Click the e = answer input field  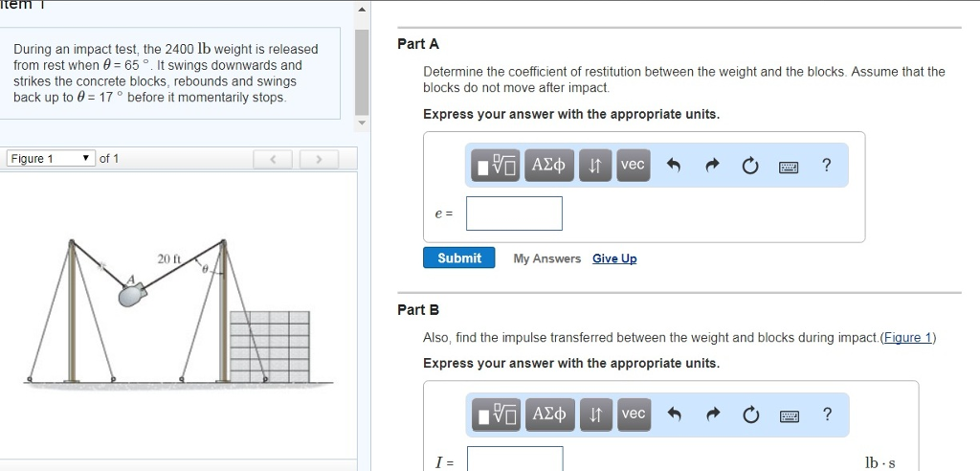tap(514, 213)
